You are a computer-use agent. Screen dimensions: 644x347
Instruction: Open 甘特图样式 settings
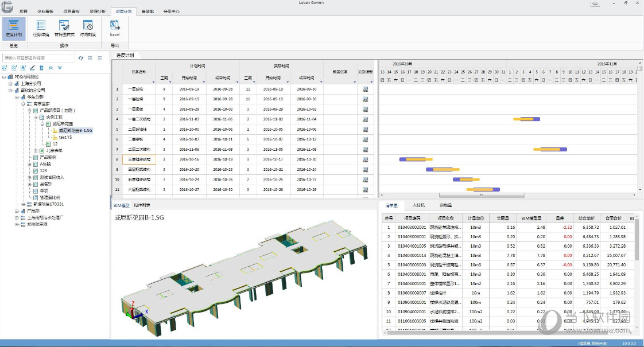(64, 28)
